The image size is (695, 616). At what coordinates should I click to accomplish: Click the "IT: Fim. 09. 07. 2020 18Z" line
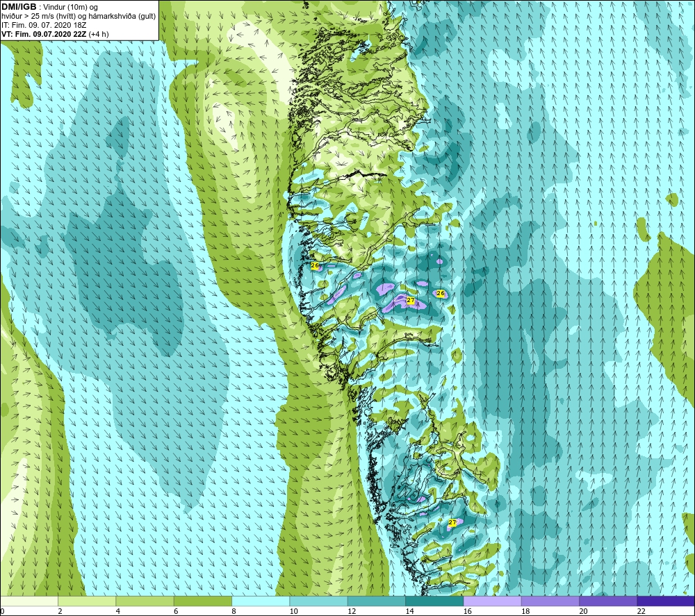pyautogui.click(x=44, y=25)
